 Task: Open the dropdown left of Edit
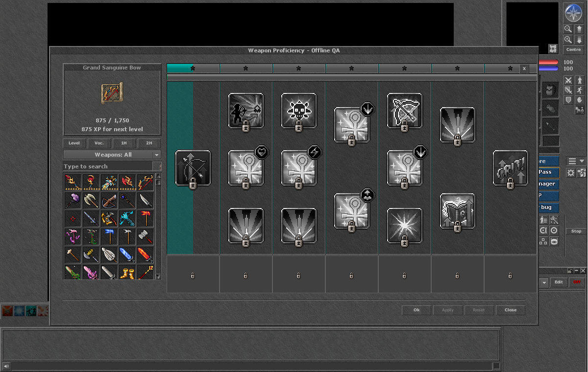point(543,282)
